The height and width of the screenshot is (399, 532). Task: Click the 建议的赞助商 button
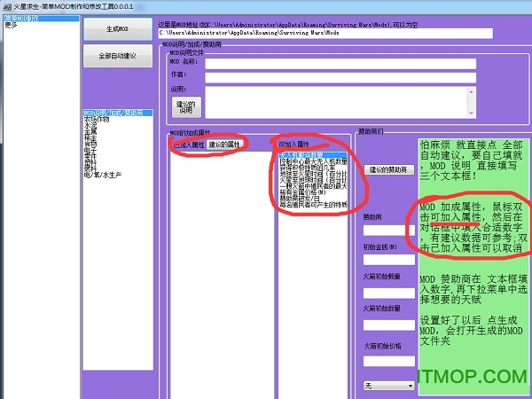point(389,169)
